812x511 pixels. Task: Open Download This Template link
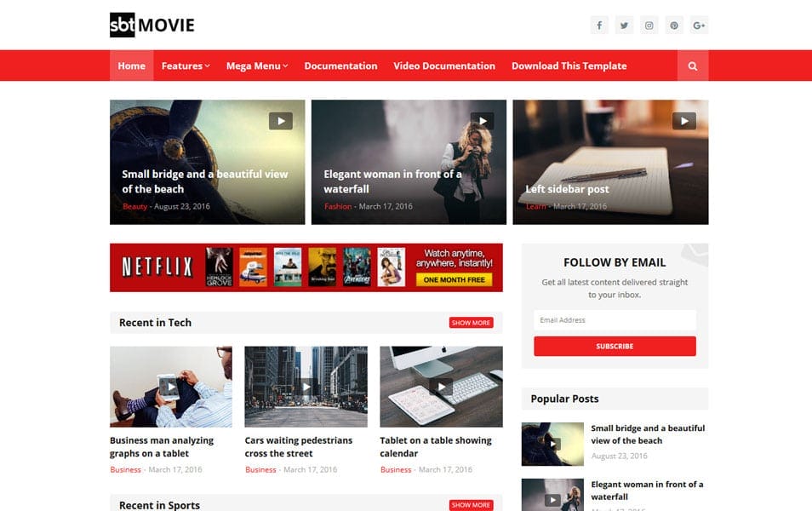pyautogui.click(x=568, y=66)
